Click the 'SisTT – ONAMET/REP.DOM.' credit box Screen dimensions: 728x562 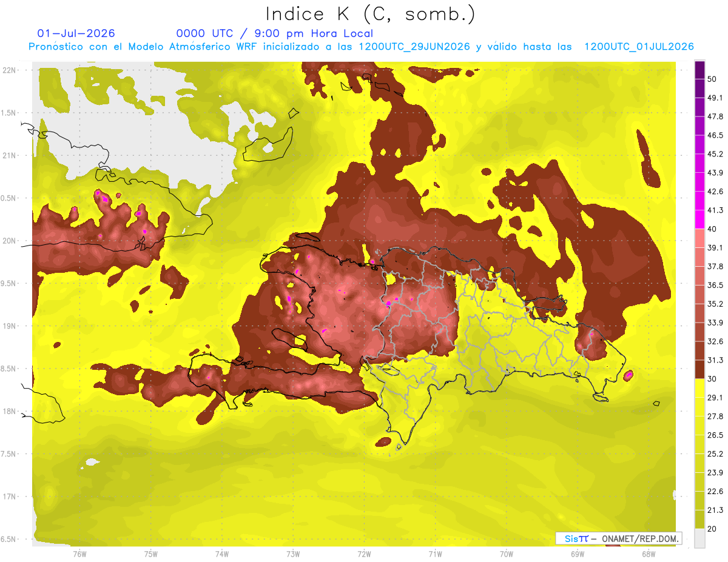pos(619,538)
